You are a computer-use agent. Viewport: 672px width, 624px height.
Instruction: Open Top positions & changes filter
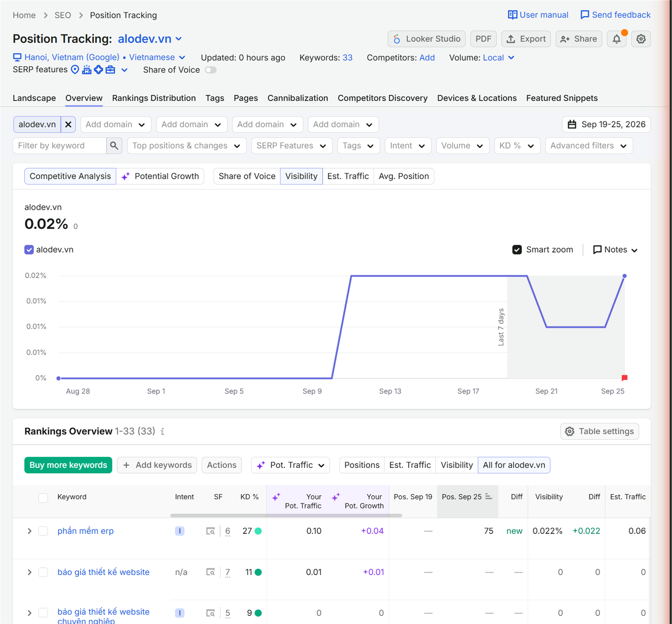(x=187, y=146)
